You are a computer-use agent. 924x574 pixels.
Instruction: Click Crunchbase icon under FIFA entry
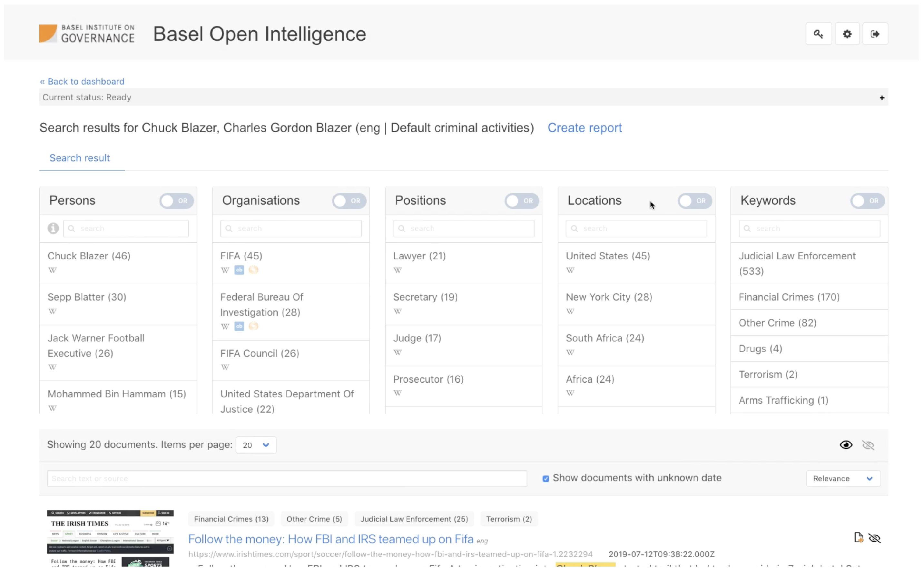239,270
